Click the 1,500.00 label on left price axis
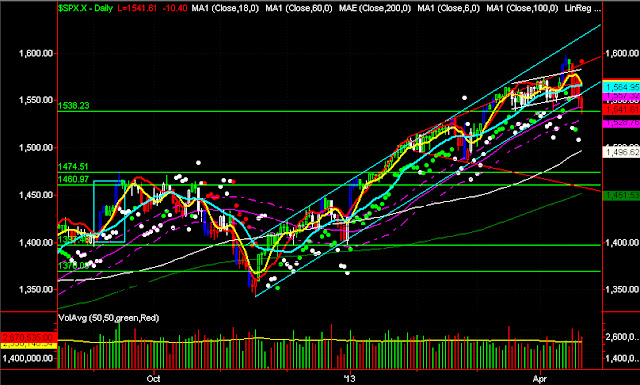 click(36, 147)
